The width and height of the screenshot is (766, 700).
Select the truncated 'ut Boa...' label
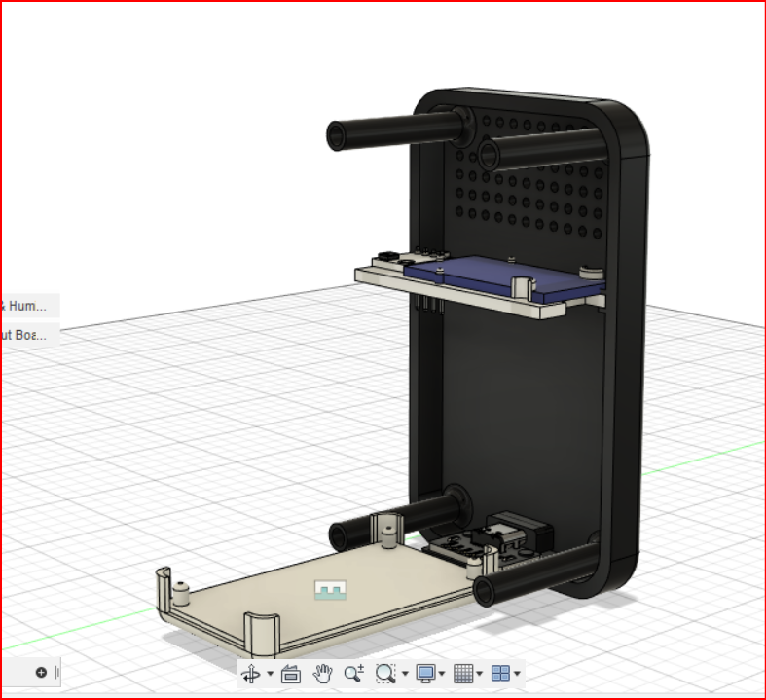(x=23, y=336)
